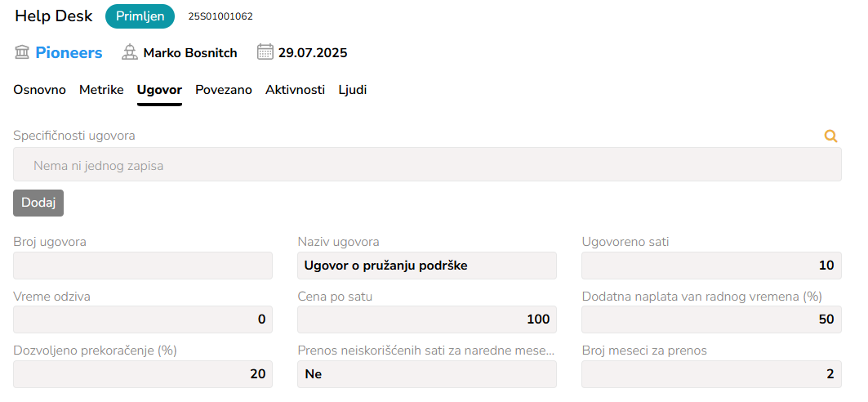
Task: Click the Broj ugovora input field
Action: 143,266
